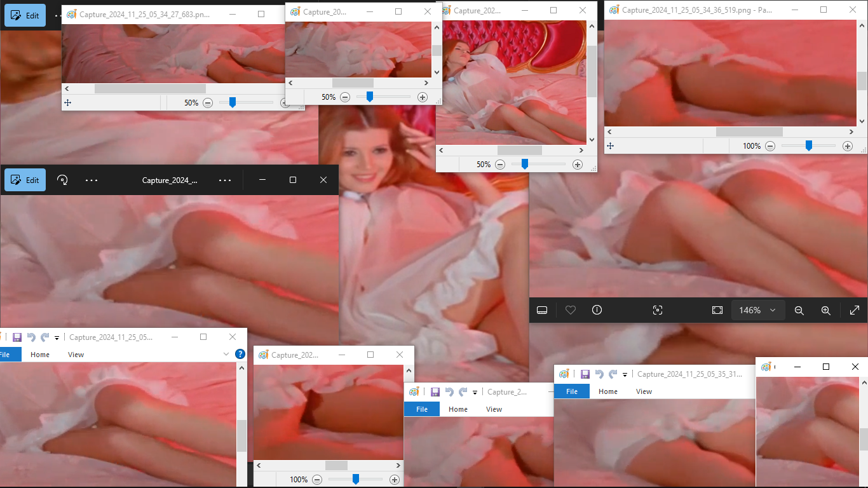Enter fullscreen using the diagonal arrows icon

(x=854, y=310)
